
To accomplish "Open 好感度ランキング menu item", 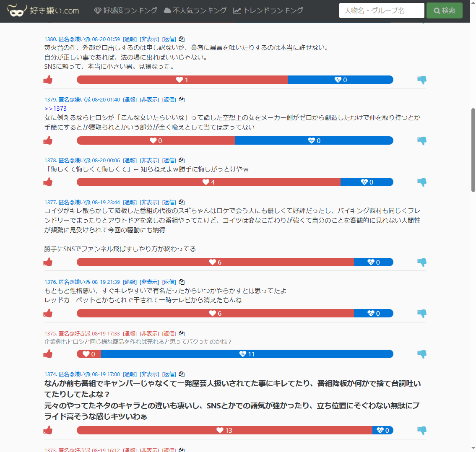I will [x=125, y=10].
